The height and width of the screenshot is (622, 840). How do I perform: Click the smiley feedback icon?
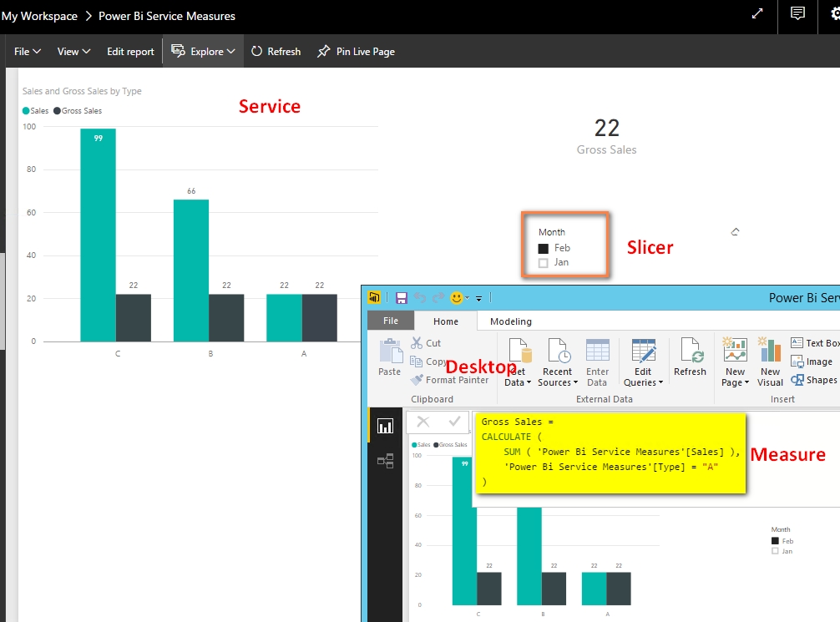[x=457, y=298]
